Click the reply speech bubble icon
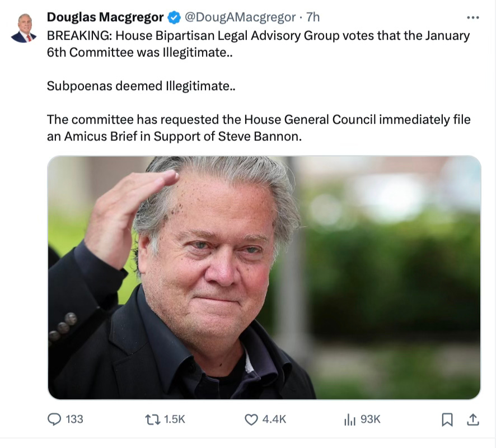 pos(54,419)
